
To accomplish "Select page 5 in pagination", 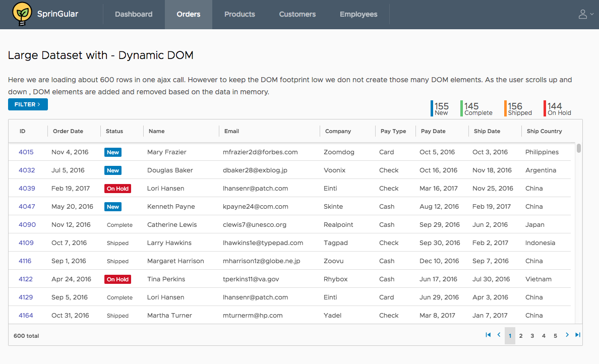I will tap(555, 336).
